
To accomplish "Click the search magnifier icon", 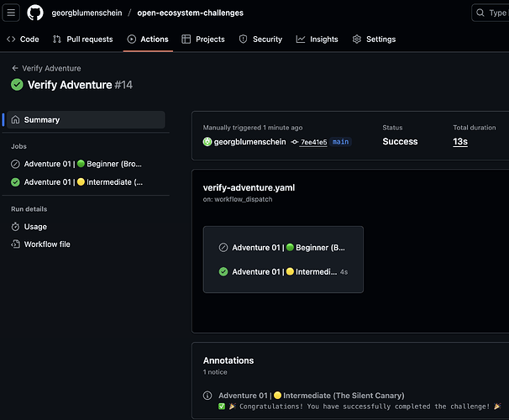I will (480, 13).
